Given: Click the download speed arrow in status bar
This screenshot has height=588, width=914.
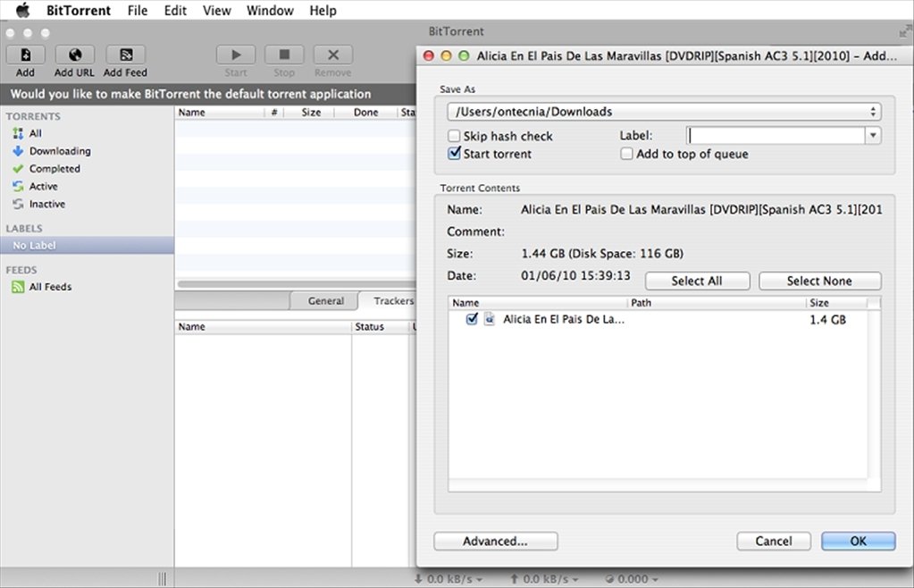Looking at the screenshot, I should pyautogui.click(x=418, y=579).
